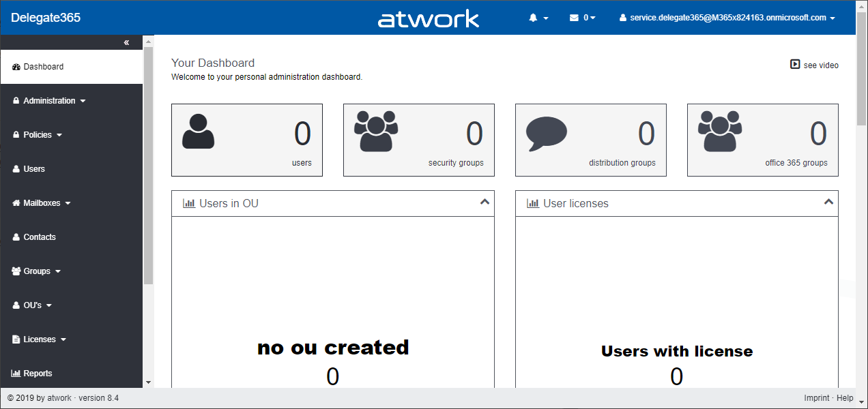Open the Help footer link
Image resolution: width=868 pixels, height=409 pixels.
point(845,398)
